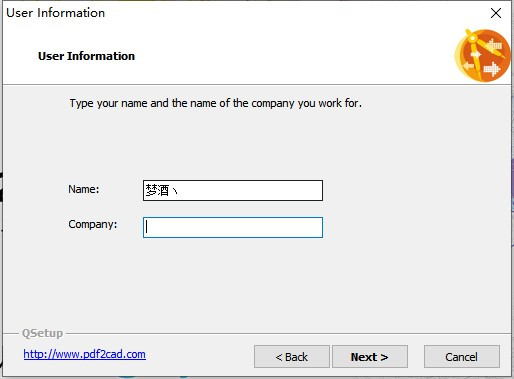The height and width of the screenshot is (379, 514).
Task: Click the QSetup group label
Action: (42, 333)
